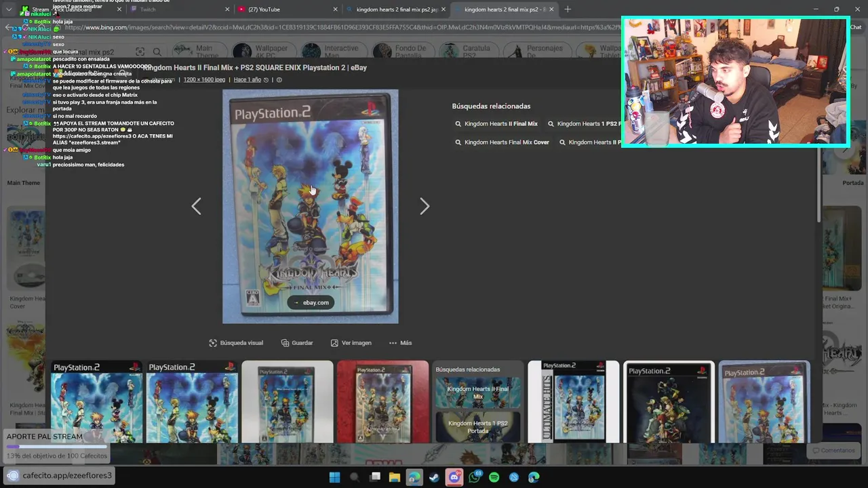Open Task View from the taskbar
Viewport: 868px width, 488px height.
pos(374,478)
